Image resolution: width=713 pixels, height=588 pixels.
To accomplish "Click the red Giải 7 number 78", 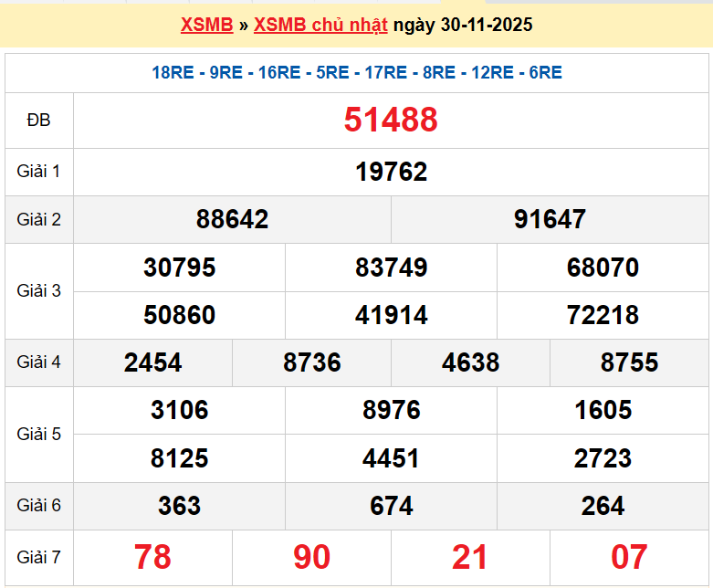I will (152, 556).
